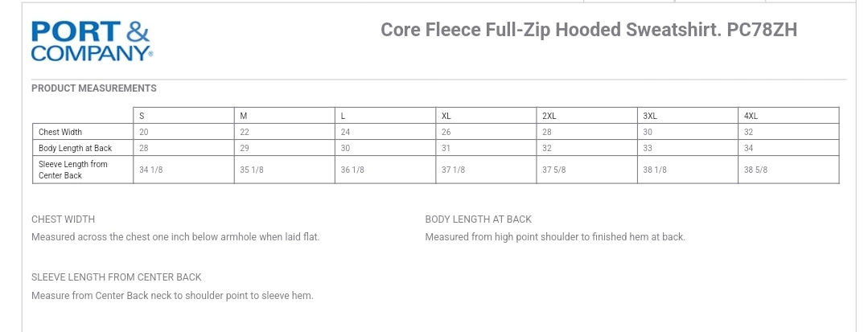Click the BODY LENGTH AT BACK description heading
Screen dimensions: 868x332
click(479, 219)
